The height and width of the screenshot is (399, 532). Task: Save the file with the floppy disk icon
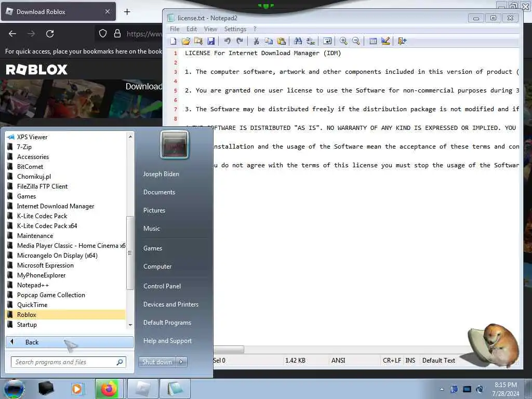[x=211, y=41]
